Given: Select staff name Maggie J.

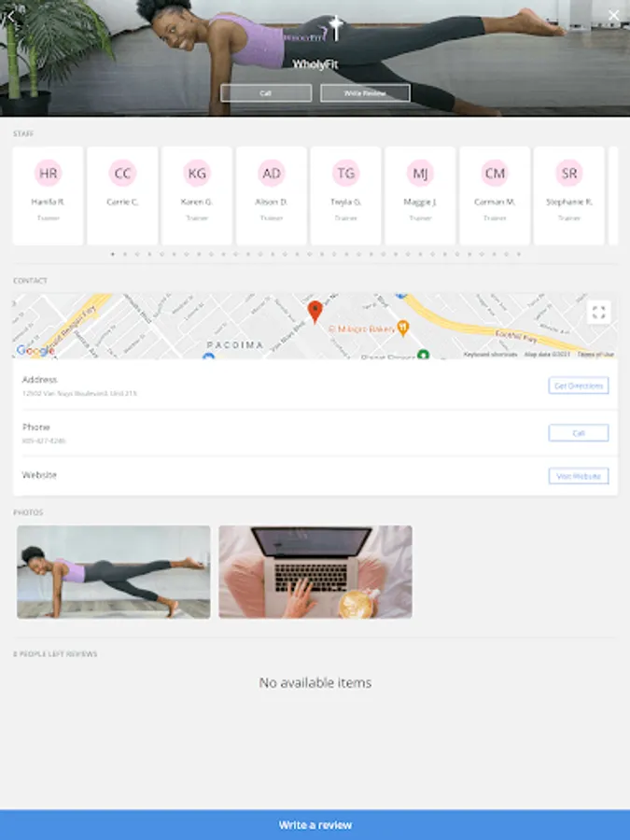Looking at the screenshot, I should [x=420, y=202].
